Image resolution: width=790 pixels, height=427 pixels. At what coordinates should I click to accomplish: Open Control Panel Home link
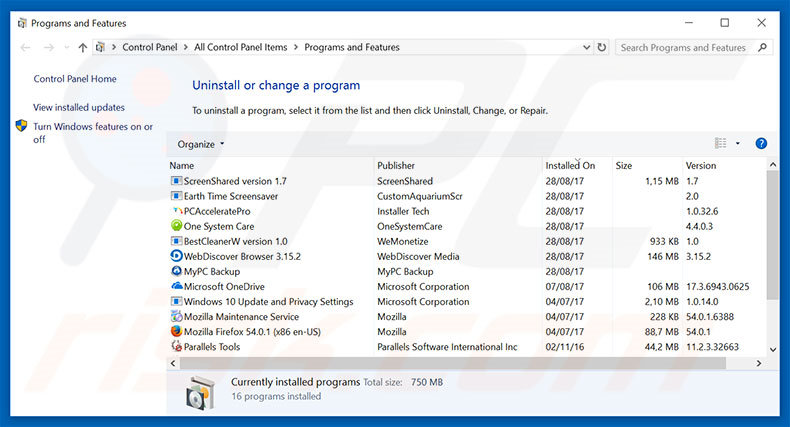point(75,79)
